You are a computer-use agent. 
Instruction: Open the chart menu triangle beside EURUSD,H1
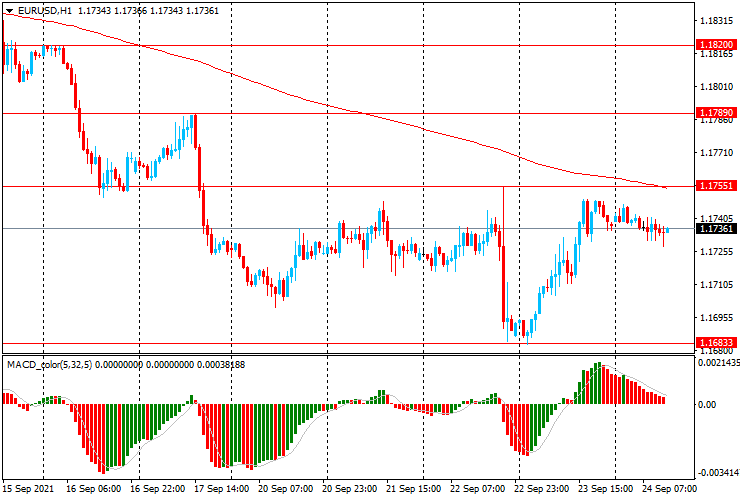[9, 11]
